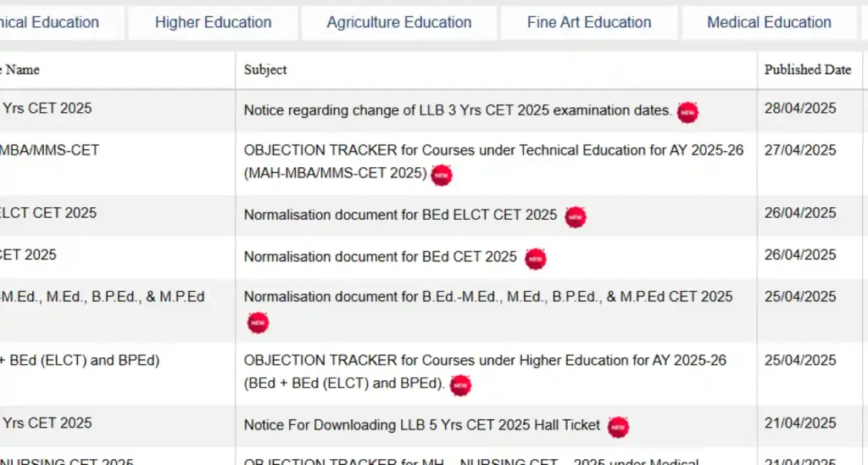The width and height of the screenshot is (868, 465).
Task: Open Normalisation document for BEd CET 2025
Action: click(x=380, y=256)
